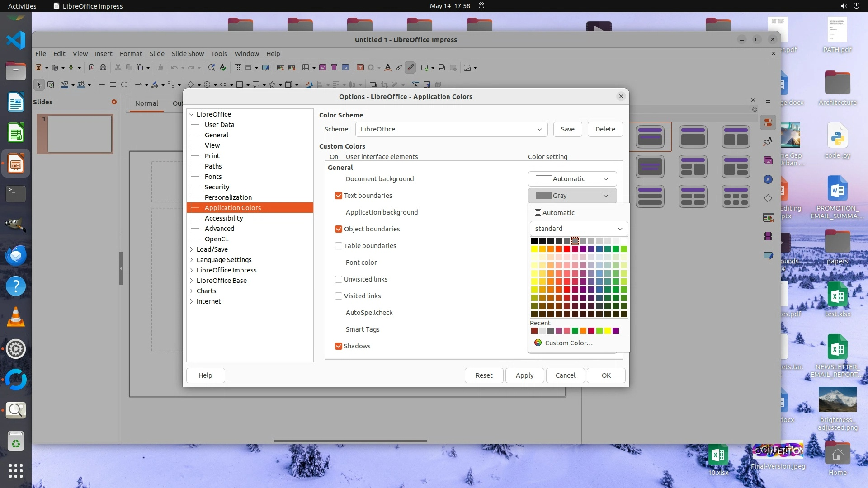Click the Print toolbar icon
This screenshot has width=868, height=488.
click(103, 68)
